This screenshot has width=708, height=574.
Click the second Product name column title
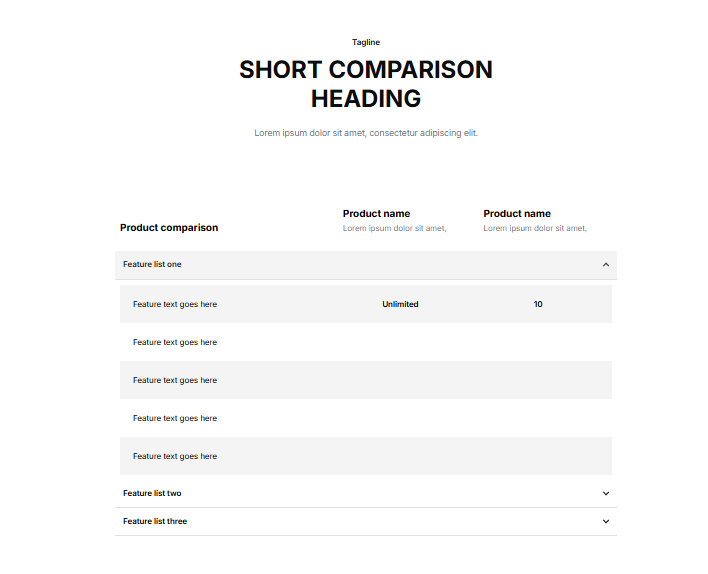coord(517,214)
